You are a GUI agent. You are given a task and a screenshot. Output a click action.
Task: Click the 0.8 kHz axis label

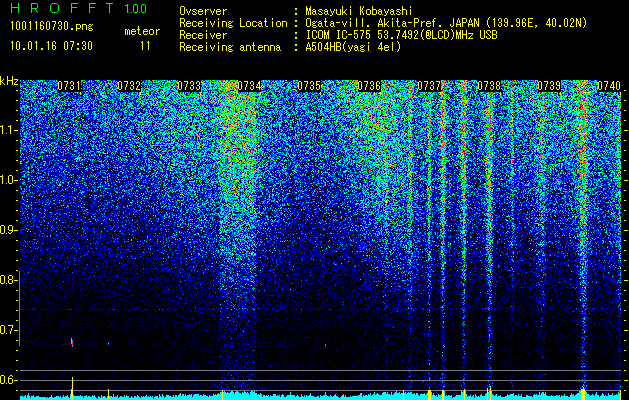click(7, 280)
